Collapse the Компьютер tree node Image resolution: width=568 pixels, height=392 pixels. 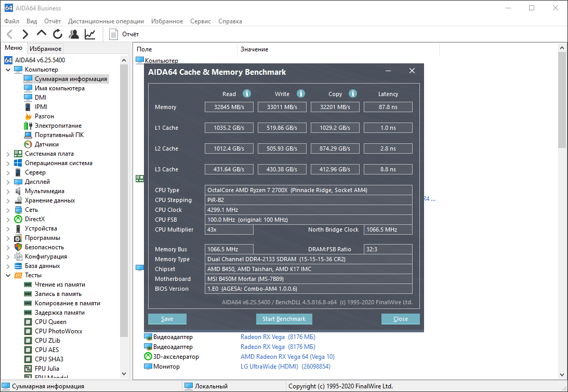click(8, 70)
